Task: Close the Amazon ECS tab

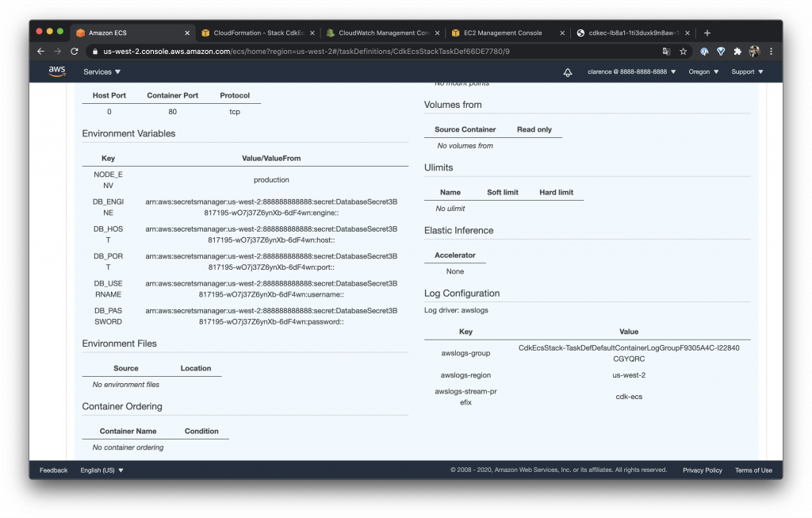Action: click(x=187, y=33)
